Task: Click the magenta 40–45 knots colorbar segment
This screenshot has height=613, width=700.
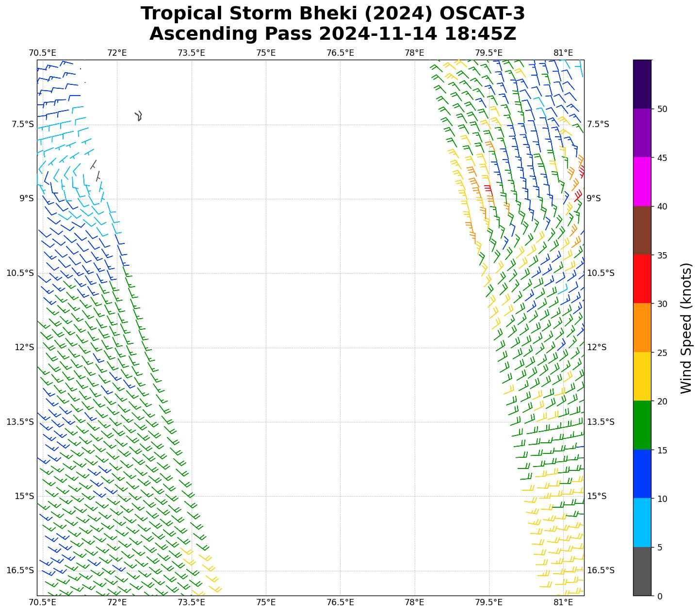Action: (x=642, y=181)
